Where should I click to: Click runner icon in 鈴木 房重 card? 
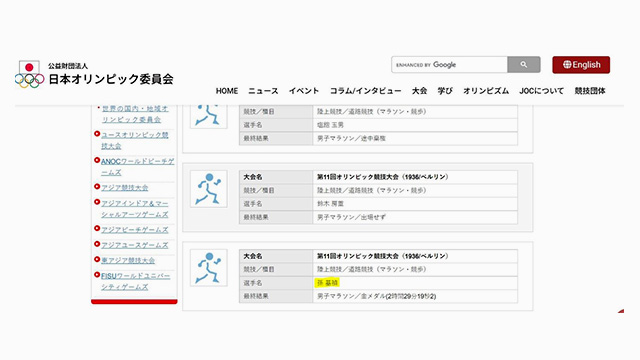(x=209, y=189)
